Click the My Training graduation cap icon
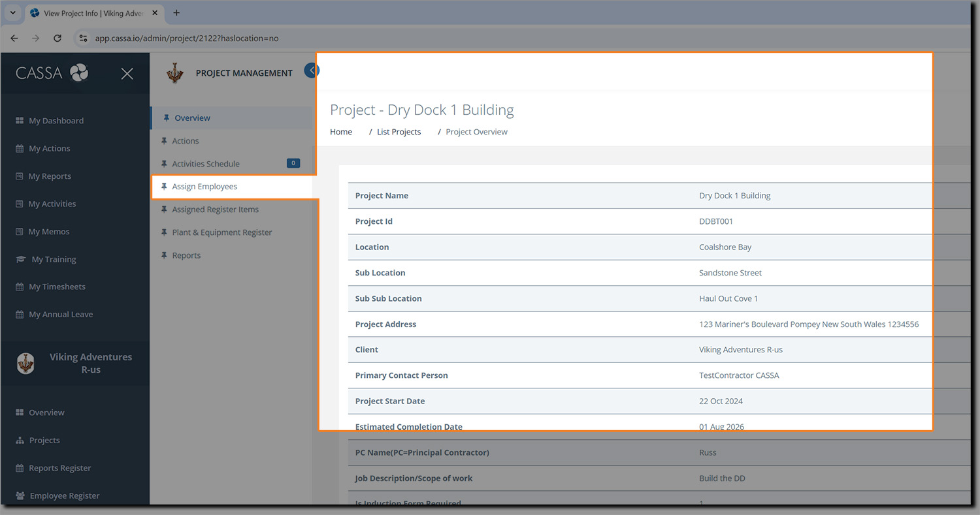Image resolution: width=980 pixels, height=515 pixels. (20, 259)
